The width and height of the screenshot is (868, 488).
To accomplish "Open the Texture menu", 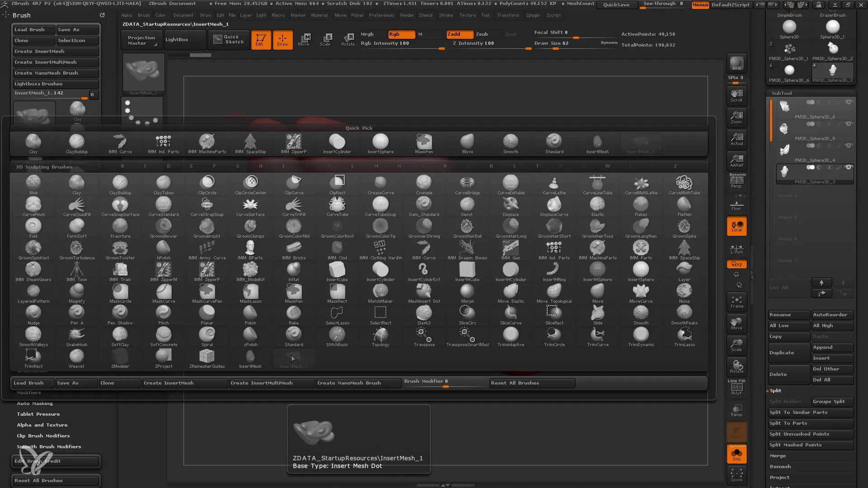I will 467,15.
